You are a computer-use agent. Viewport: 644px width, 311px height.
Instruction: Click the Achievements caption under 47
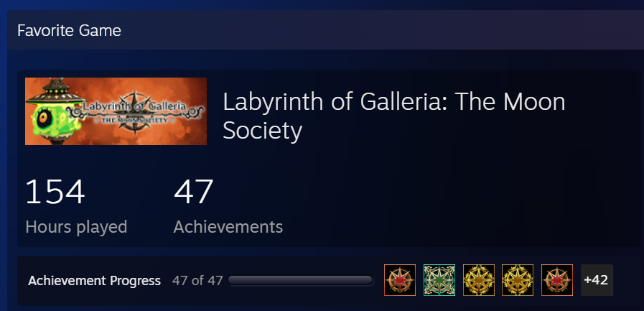(x=228, y=227)
